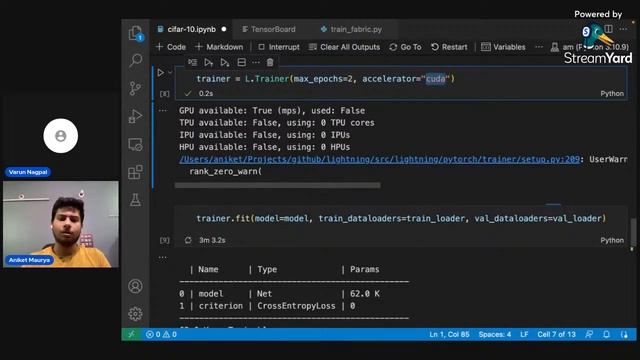Open the Accounts menu icon
This screenshot has width=640, height=360.
tap(135, 286)
